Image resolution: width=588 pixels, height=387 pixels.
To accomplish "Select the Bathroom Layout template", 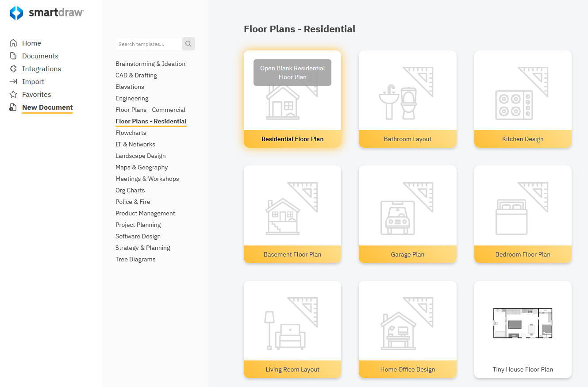I will click(x=407, y=99).
